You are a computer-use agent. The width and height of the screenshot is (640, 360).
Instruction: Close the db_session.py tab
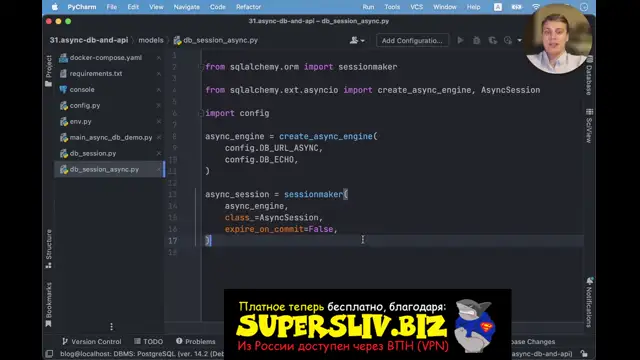click(159, 153)
